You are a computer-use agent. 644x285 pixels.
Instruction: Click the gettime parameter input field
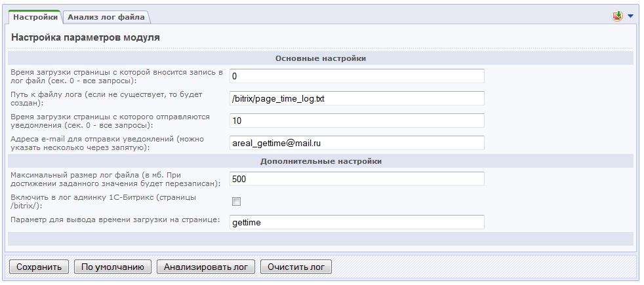[x=357, y=222]
